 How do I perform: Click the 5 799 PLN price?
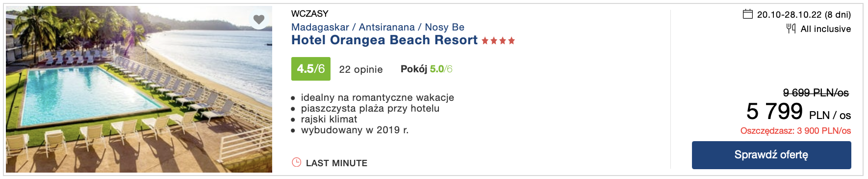[798, 112]
